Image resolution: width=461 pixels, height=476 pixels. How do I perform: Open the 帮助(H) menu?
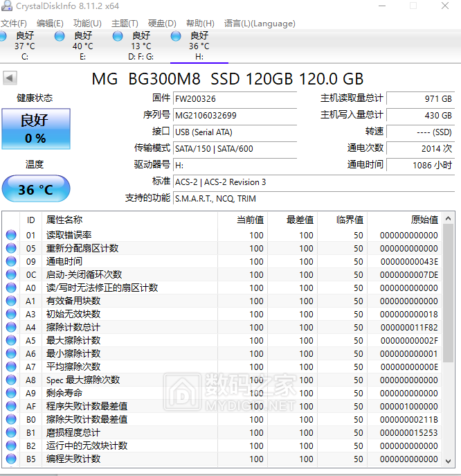(x=200, y=24)
